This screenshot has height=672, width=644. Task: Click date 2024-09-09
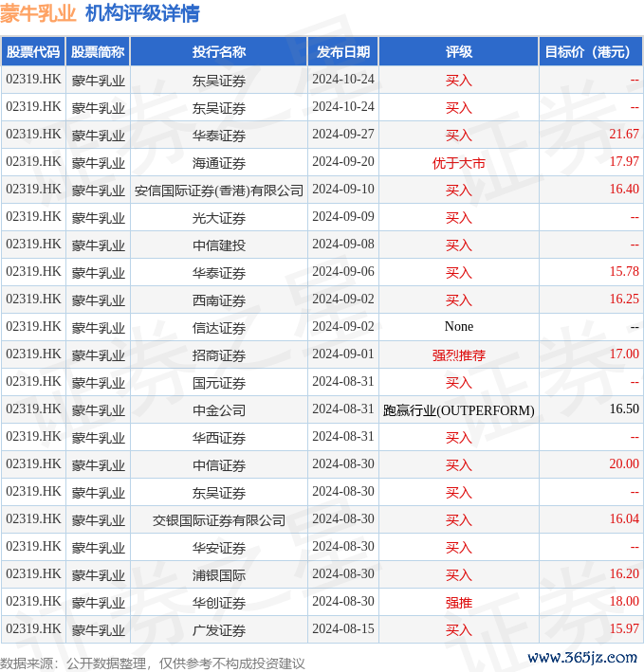pyautogui.click(x=343, y=216)
